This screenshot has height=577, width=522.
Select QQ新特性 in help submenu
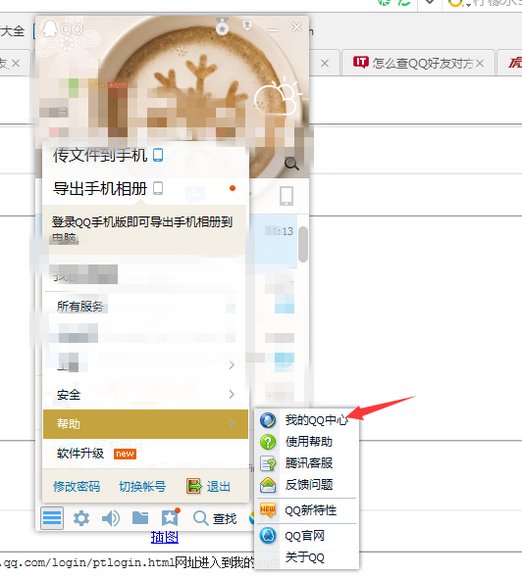(x=307, y=510)
